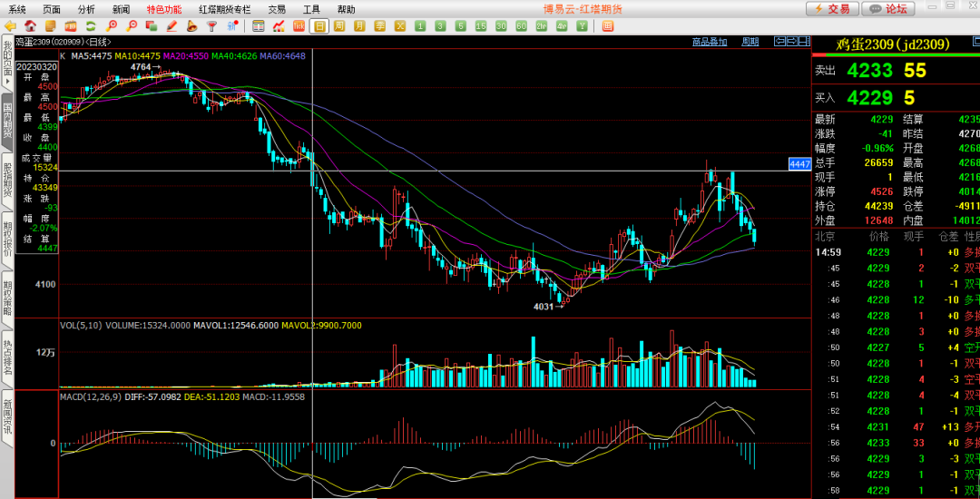The width and height of the screenshot is (980, 499).
Task: Switch to daily period (日) button
Action: tap(319, 25)
